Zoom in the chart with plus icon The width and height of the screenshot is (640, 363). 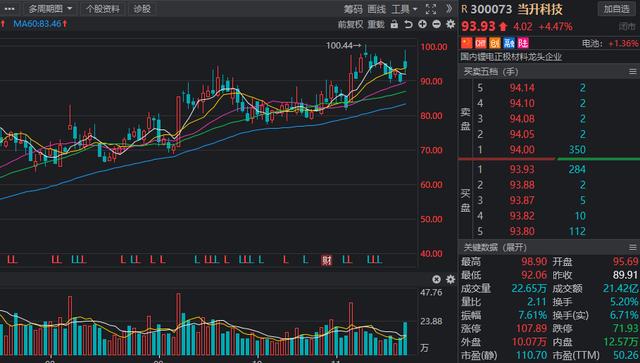(422, 24)
